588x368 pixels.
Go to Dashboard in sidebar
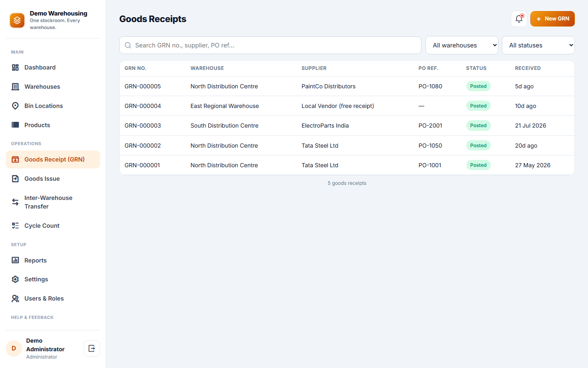(x=53, y=67)
